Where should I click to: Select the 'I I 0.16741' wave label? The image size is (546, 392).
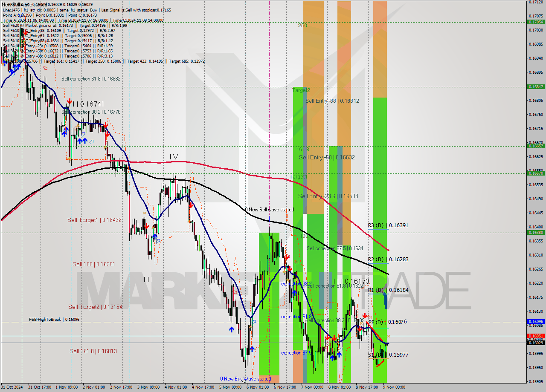point(88,104)
